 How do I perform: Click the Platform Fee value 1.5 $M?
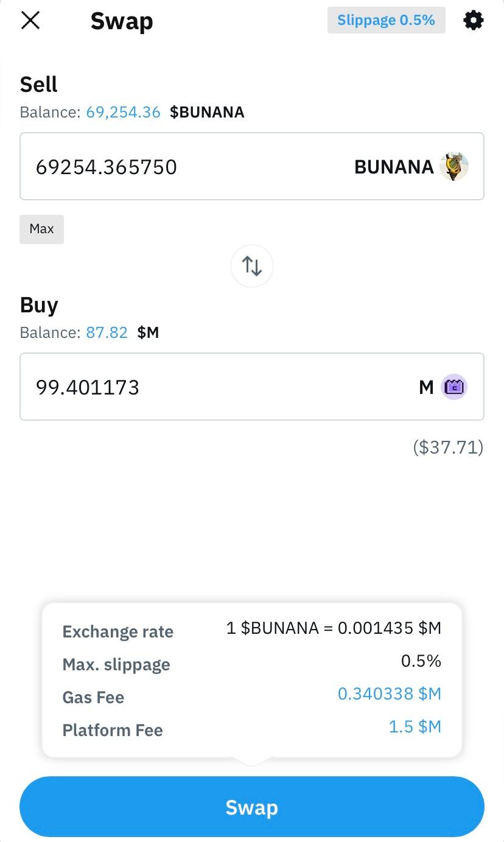(415, 726)
